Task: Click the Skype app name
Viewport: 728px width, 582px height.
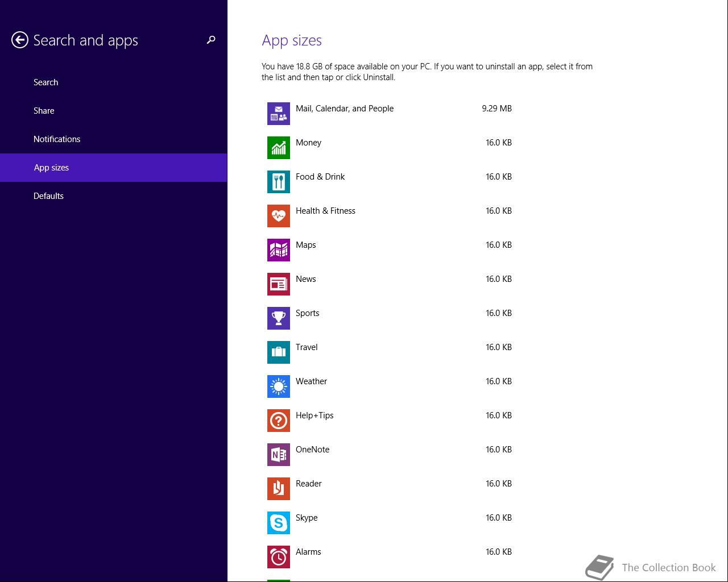Action: click(307, 518)
